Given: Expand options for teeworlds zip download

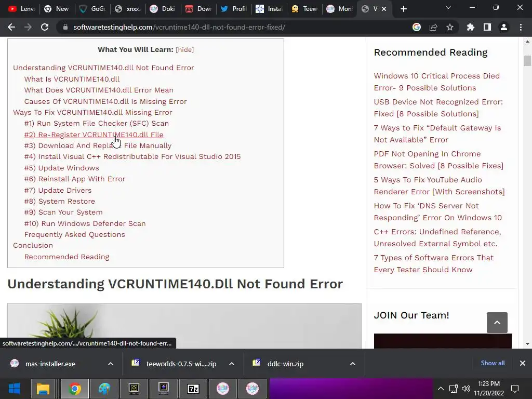Looking at the screenshot, I should pyautogui.click(x=232, y=364).
